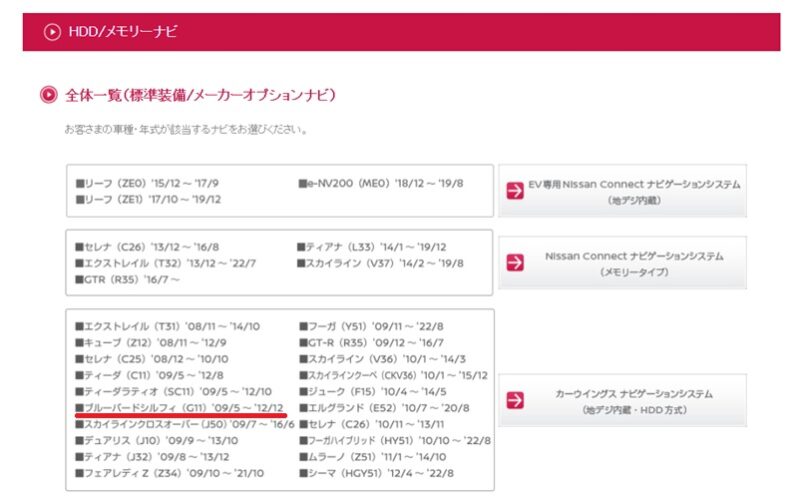Image resolution: width=800 pixels, height=503 pixels.
Task: Choose セレナ (C26) '13/12～'16/8 entry
Action: tap(147, 247)
